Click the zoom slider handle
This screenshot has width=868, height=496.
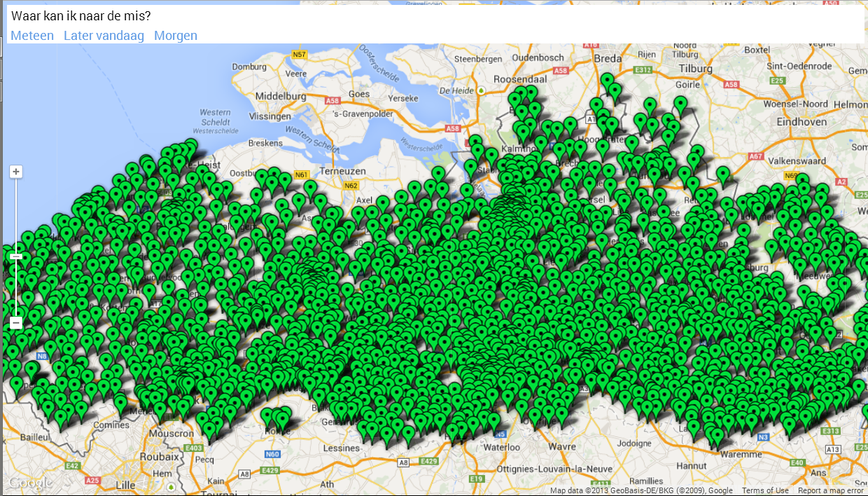tap(16, 257)
